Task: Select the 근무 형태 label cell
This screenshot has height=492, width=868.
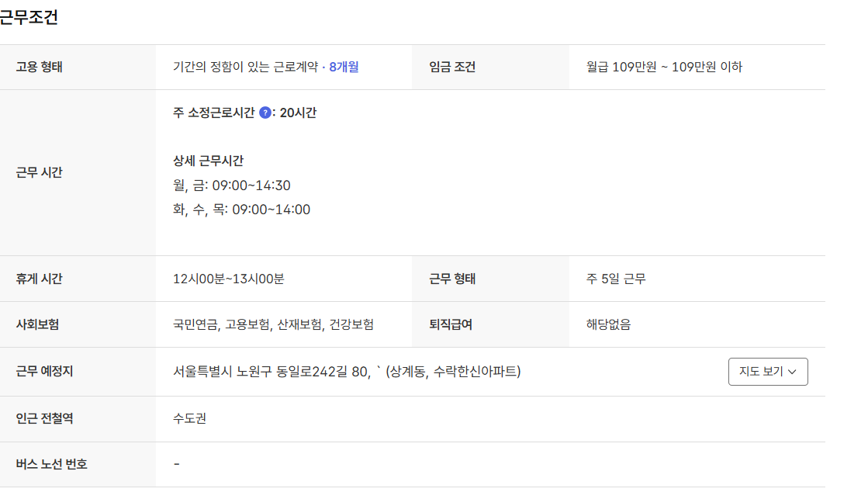Action: click(x=452, y=279)
